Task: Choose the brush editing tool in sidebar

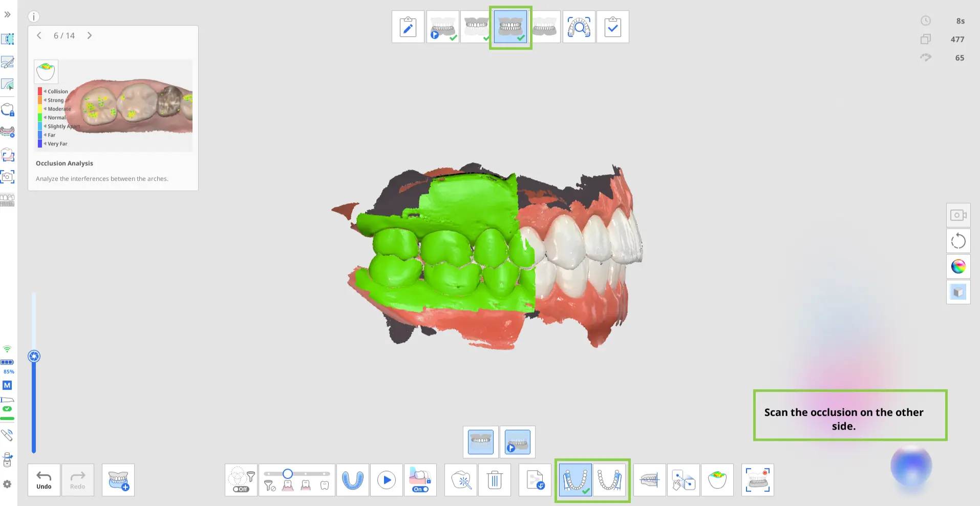Action: click(8, 62)
